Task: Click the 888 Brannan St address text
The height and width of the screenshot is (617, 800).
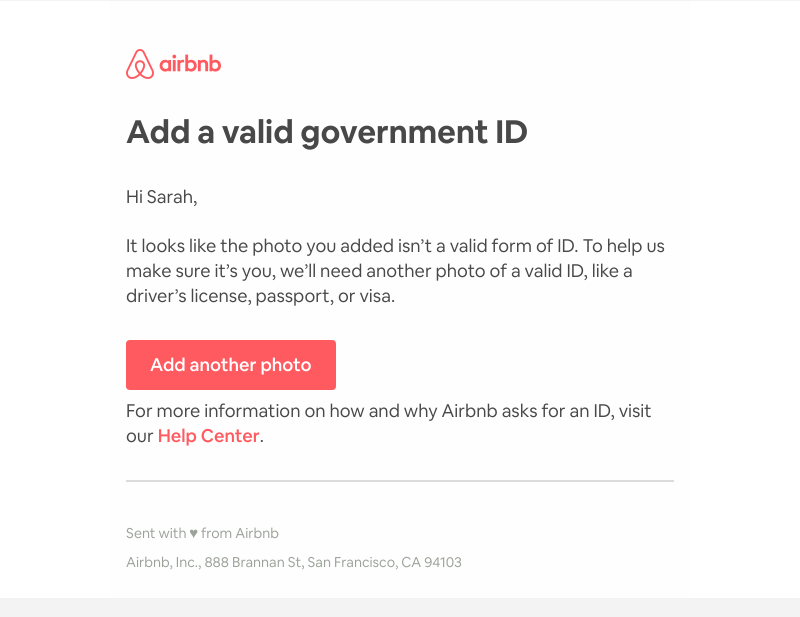Action: click(255, 562)
